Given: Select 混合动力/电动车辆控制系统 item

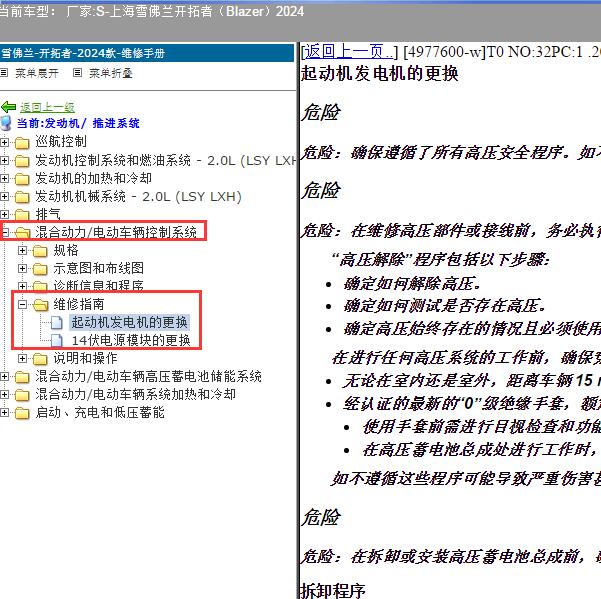Looking at the screenshot, I should pyautogui.click(x=116, y=232).
